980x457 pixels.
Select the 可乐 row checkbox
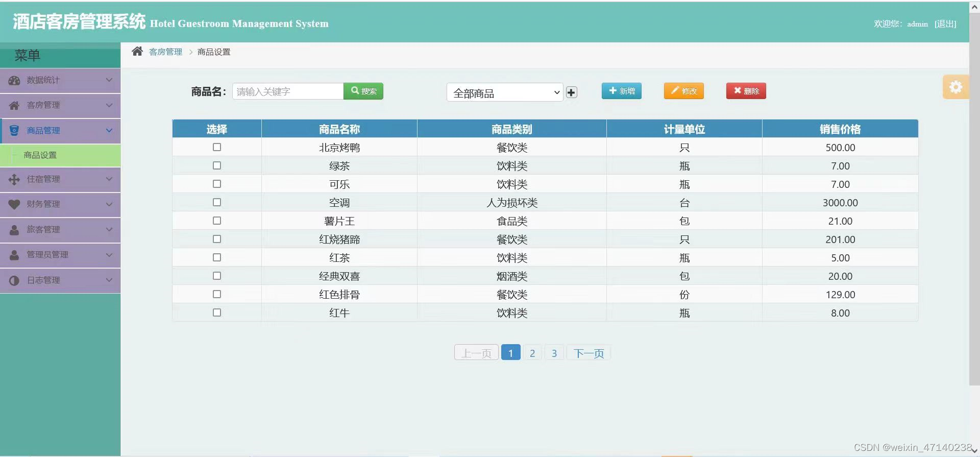(217, 184)
